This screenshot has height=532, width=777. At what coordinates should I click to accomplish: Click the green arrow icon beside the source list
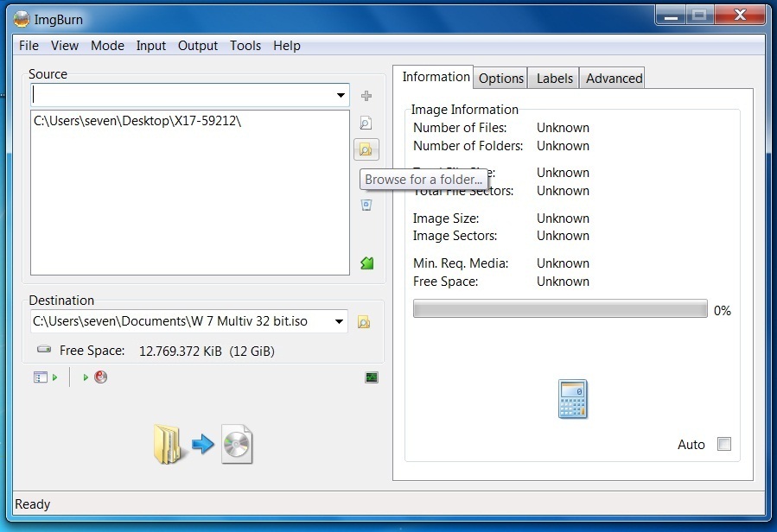point(367,263)
